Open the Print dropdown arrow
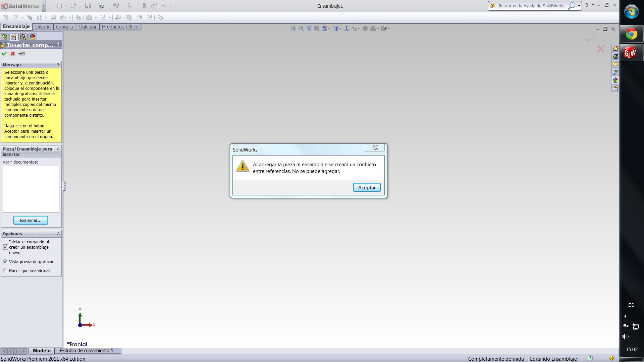Screen dimensions: 644x362 (x=109, y=6)
